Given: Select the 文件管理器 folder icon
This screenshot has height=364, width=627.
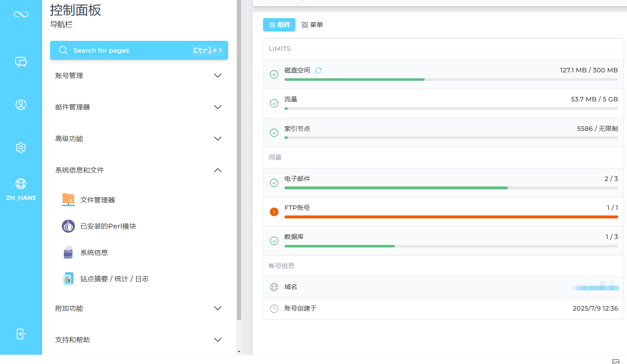Looking at the screenshot, I should [67, 199].
